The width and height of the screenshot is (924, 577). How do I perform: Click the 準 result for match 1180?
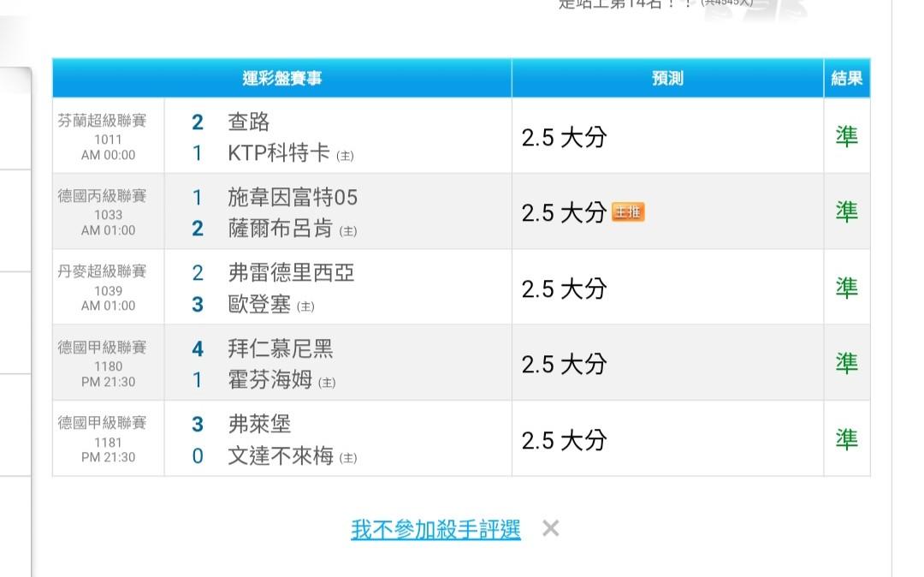846,363
